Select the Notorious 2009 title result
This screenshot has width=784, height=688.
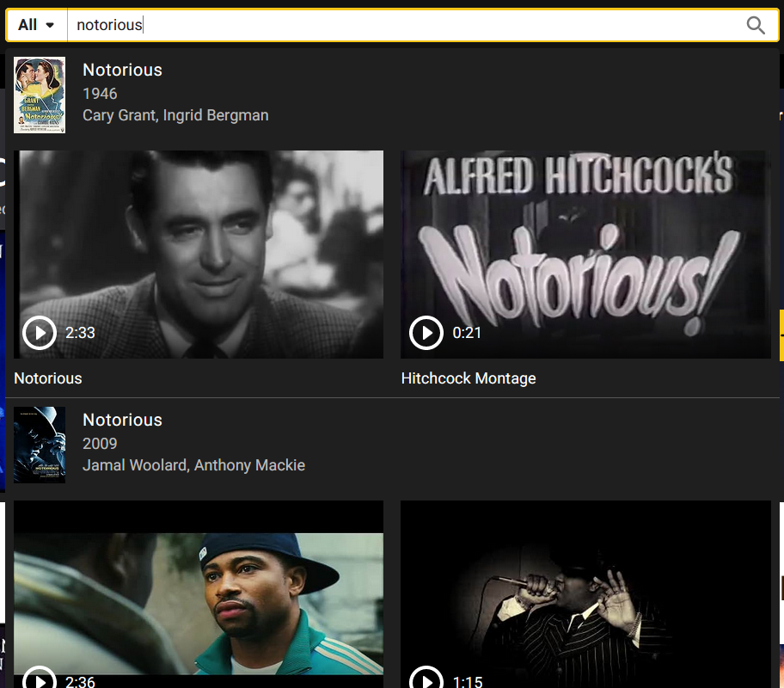coord(122,420)
